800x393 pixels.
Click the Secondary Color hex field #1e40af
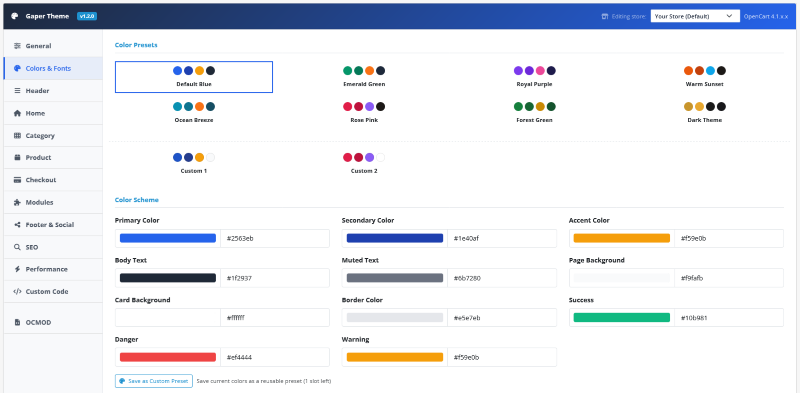point(502,238)
